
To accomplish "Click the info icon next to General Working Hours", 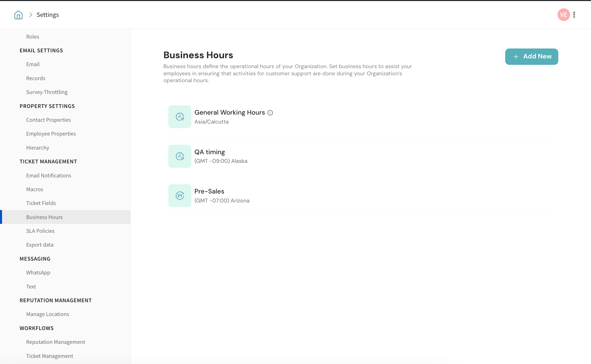I will (x=270, y=113).
